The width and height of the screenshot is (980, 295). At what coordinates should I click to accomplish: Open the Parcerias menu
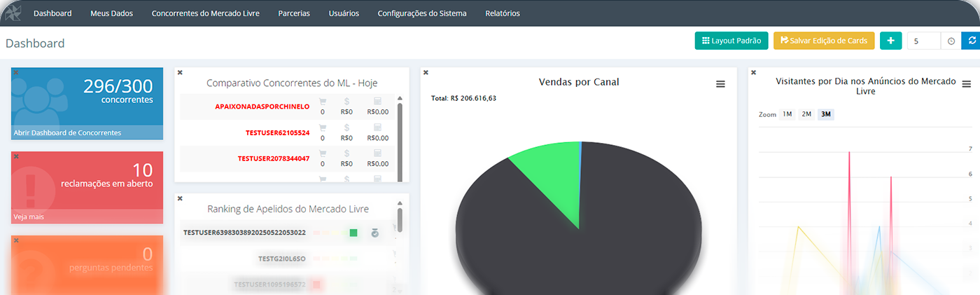point(294,13)
